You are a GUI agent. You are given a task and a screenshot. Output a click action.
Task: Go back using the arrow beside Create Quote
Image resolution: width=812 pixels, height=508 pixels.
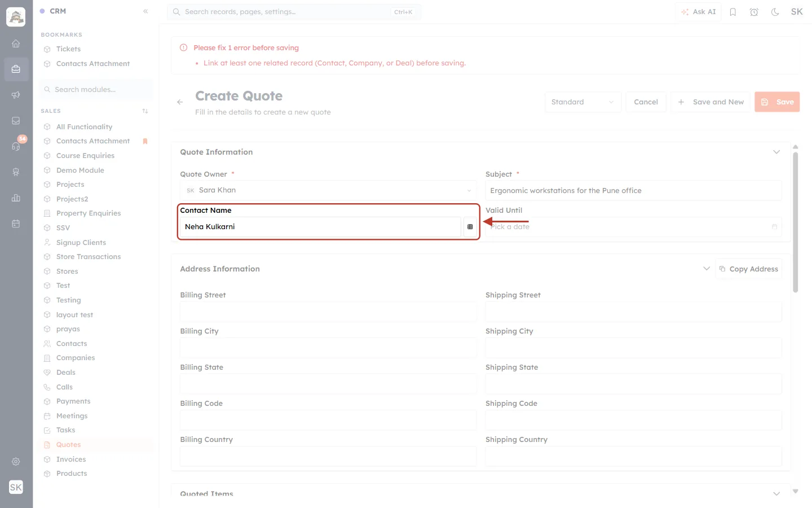click(x=180, y=102)
